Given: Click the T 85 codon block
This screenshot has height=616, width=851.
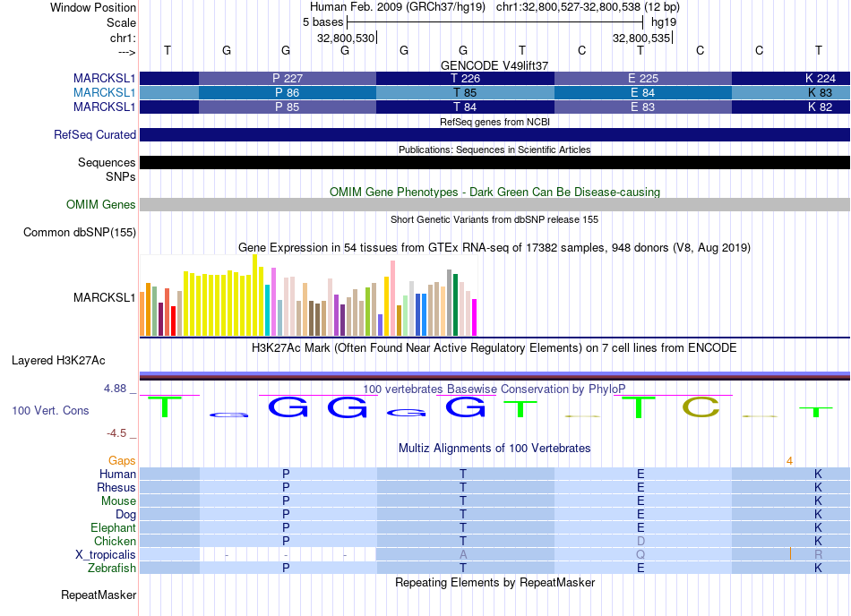Looking at the screenshot, I should click(x=465, y=93).
